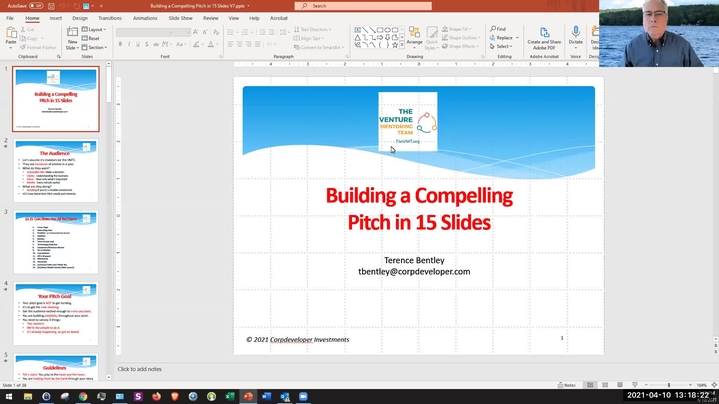The height and width of the screenshot is (404, 719).
Task: Open the Font dialog launcher
Action: click(x=221, y=56)
